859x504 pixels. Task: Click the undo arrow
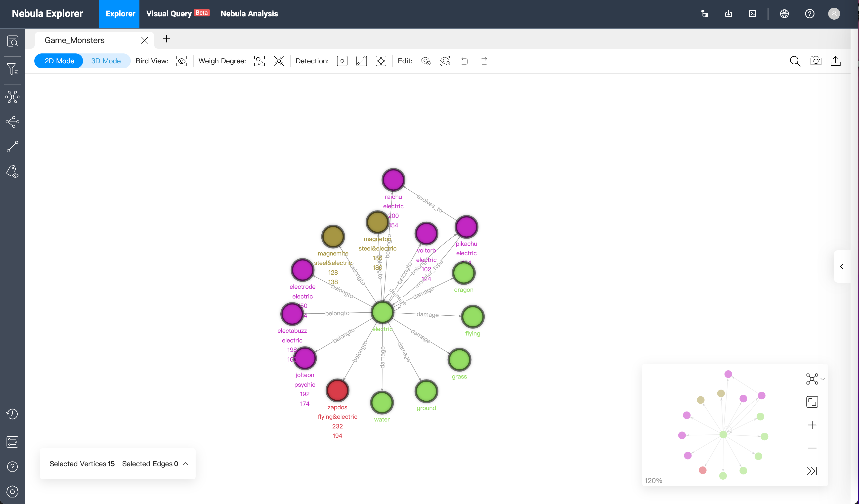pos(465,61)
